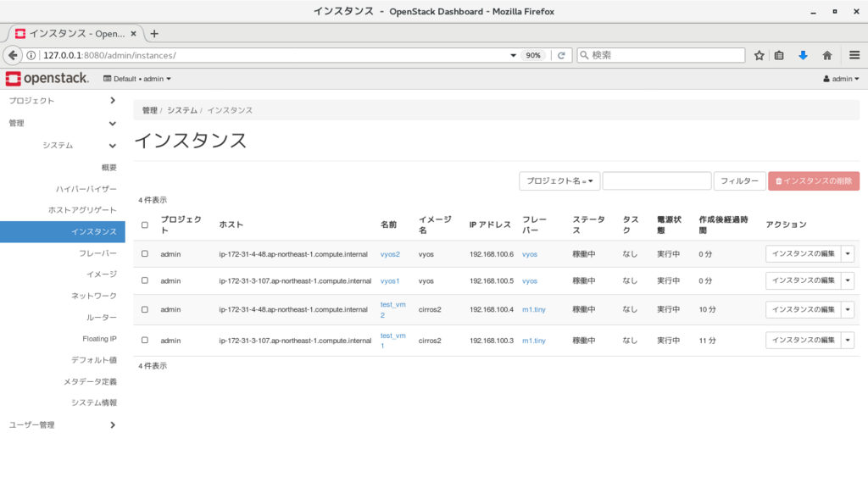Click the フィルター button
This screenshot has width=868, height=488.
pos(739,181)
